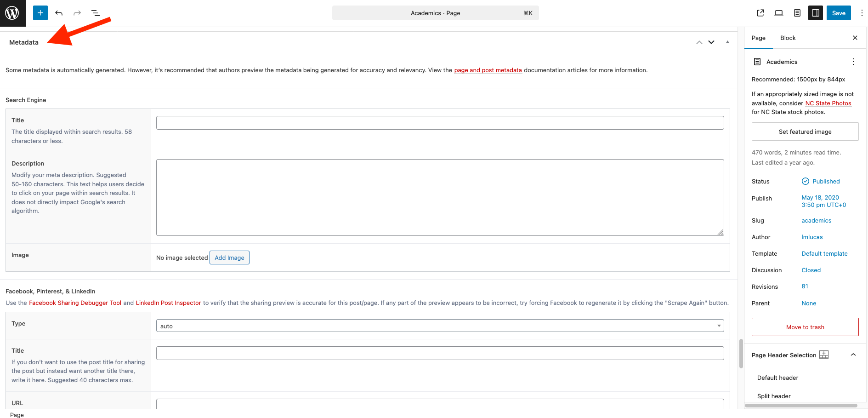Switch to the Block tab
The width and height of the screenshot is (868, 418).
tap(788, 38)
